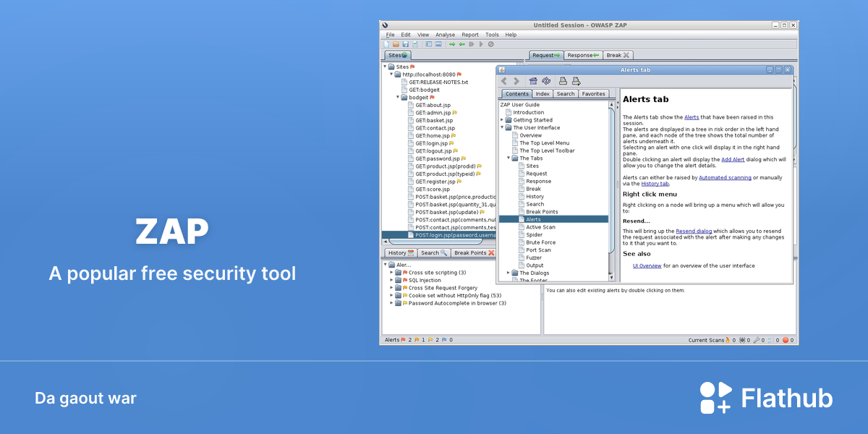The image size is (868, 434).
Task: Open the Analyse menu
Action: pyautogui.click(x=446, y=35)
